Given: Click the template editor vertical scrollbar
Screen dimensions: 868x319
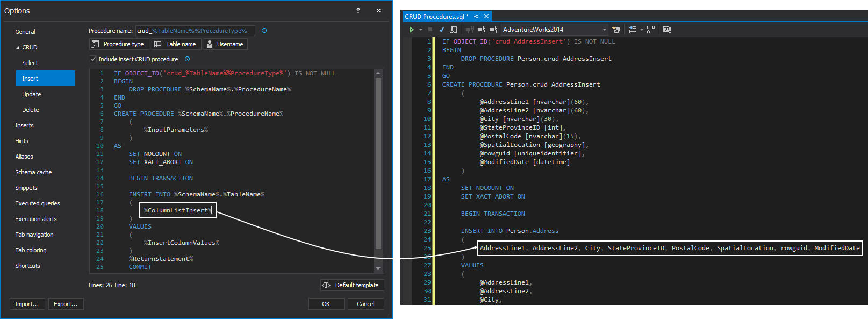Looking at the screenshot, I should (x=378, y=161).
